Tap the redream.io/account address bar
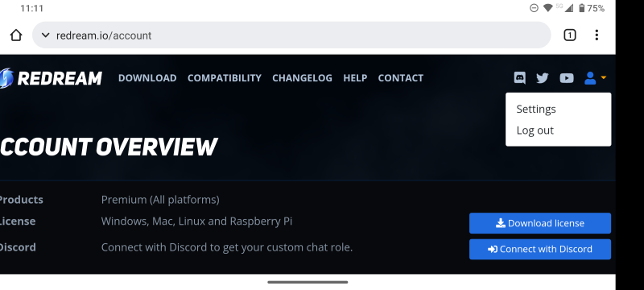 pos(291,35)
